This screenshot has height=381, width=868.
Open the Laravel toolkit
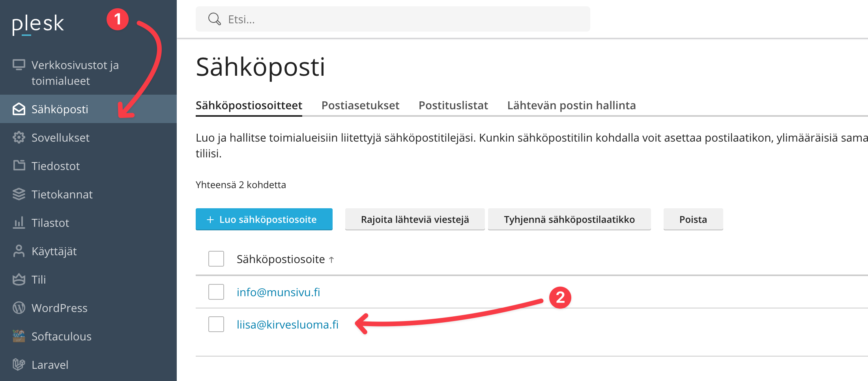(x=50, y=365)
